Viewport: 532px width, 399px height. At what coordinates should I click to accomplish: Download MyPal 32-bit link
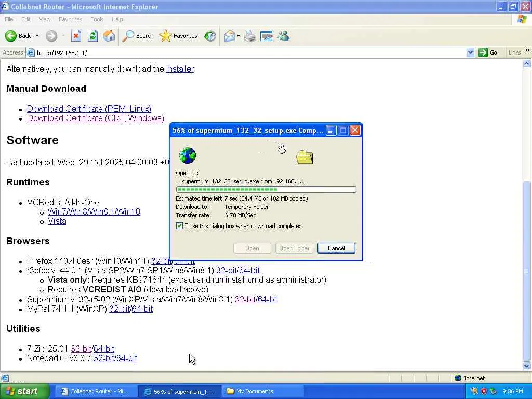click(x=119, y=309)
